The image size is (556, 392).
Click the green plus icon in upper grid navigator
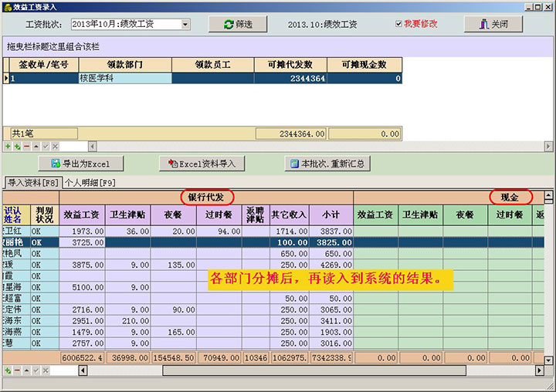pyautogui.click(x=8, y=146)
